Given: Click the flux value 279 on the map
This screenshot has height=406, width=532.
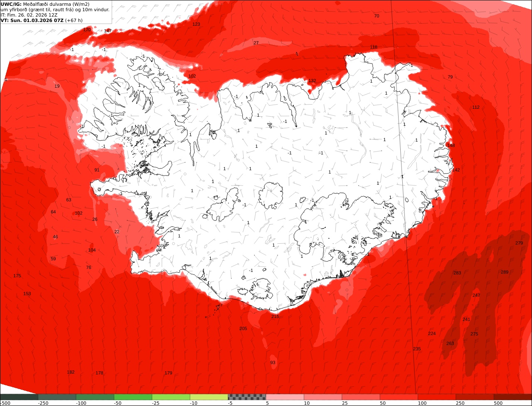Looking at the screenshot, I should pyautogui.click(x=519, y=243).
